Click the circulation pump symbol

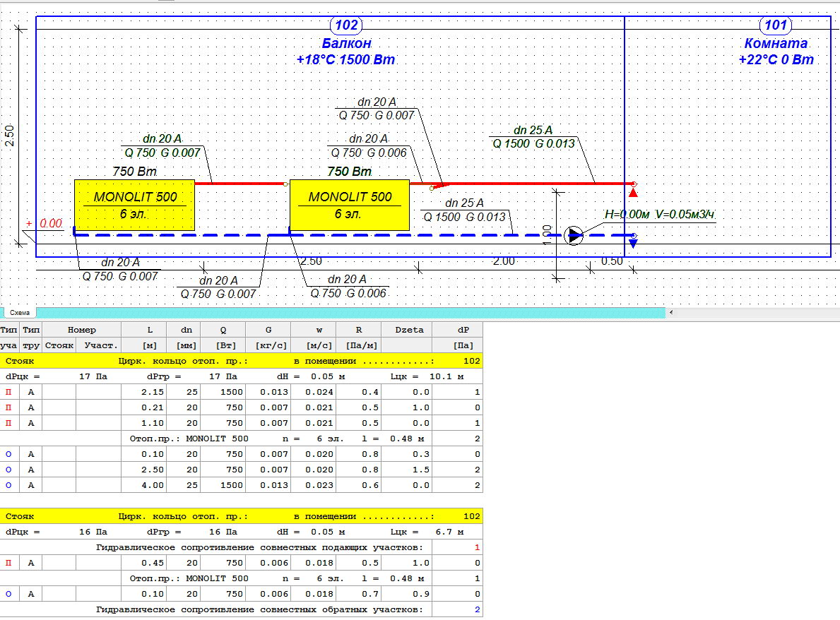pos(574,235)
